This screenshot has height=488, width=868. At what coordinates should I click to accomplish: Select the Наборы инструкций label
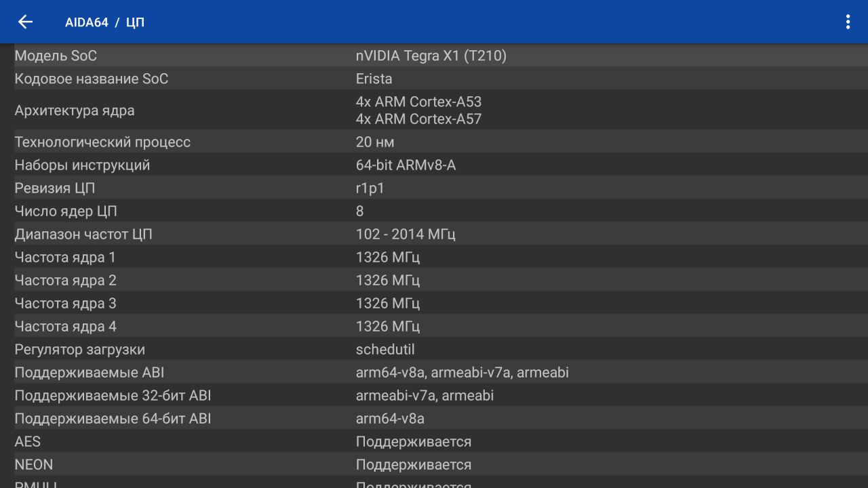click(x=82, y=165)
